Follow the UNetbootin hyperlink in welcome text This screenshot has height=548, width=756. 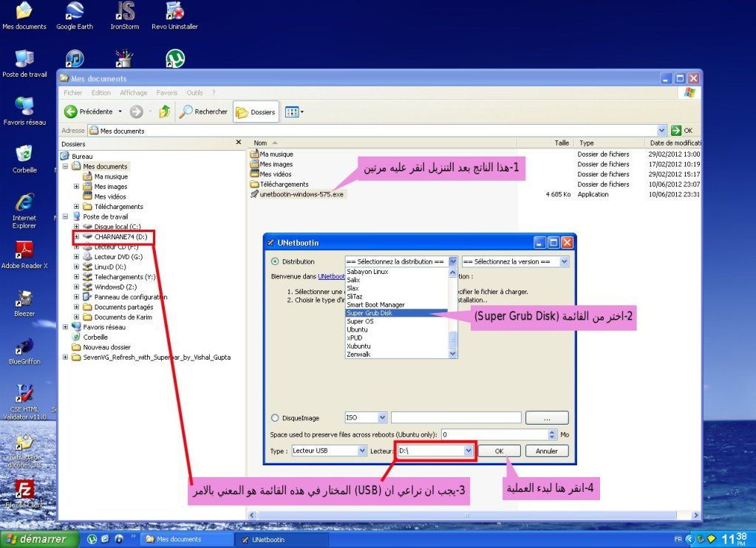[331, 277]
